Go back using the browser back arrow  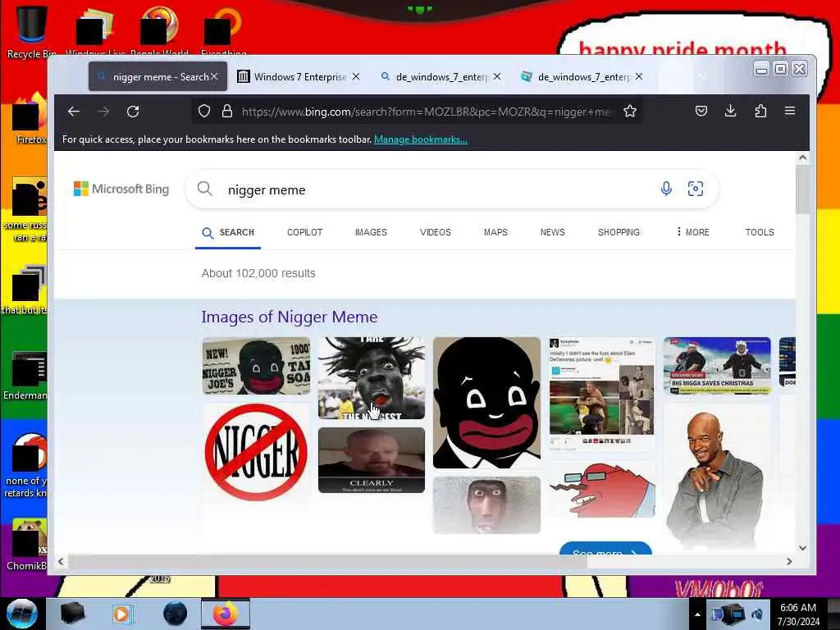(74, 112)
